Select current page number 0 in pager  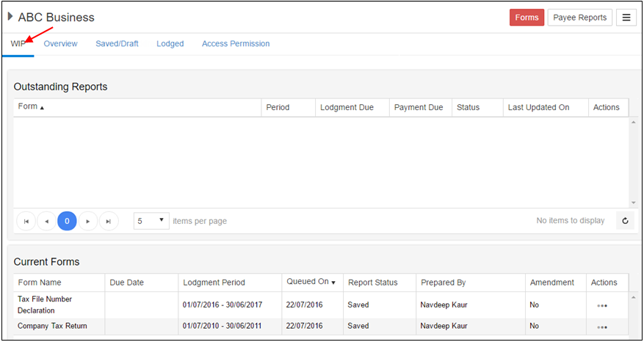(67, 221)
